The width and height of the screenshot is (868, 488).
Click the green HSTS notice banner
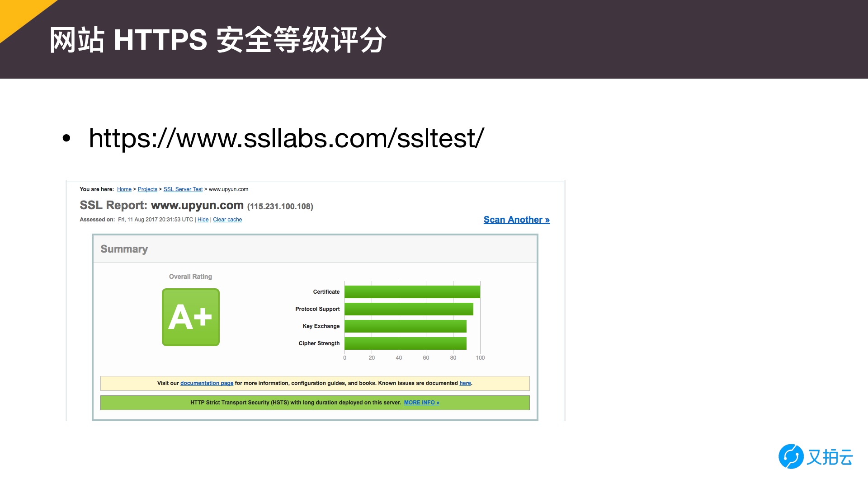click(x=315, y=403)
